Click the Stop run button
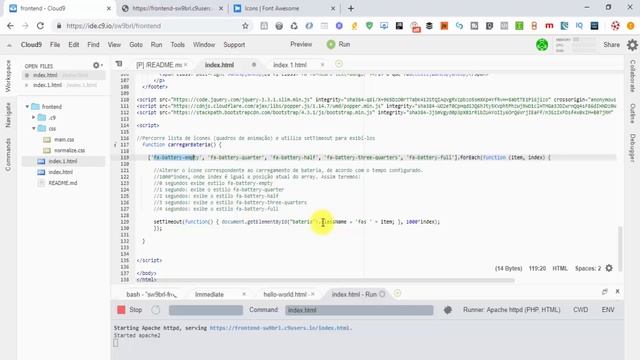 [130, 310]
